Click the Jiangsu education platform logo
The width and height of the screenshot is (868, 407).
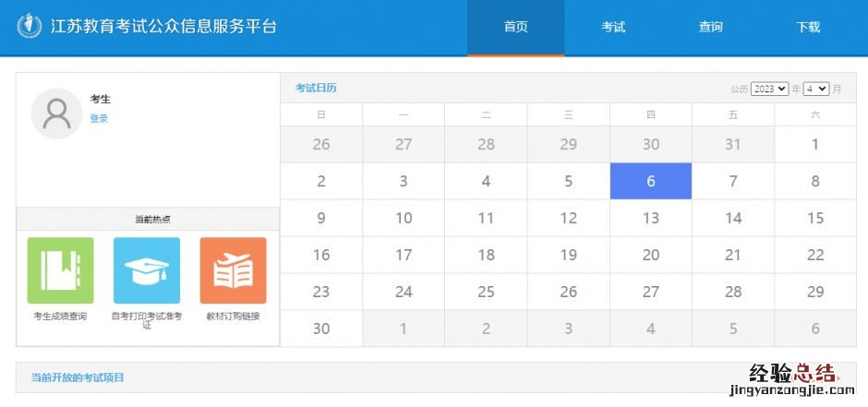click(30, 26)
